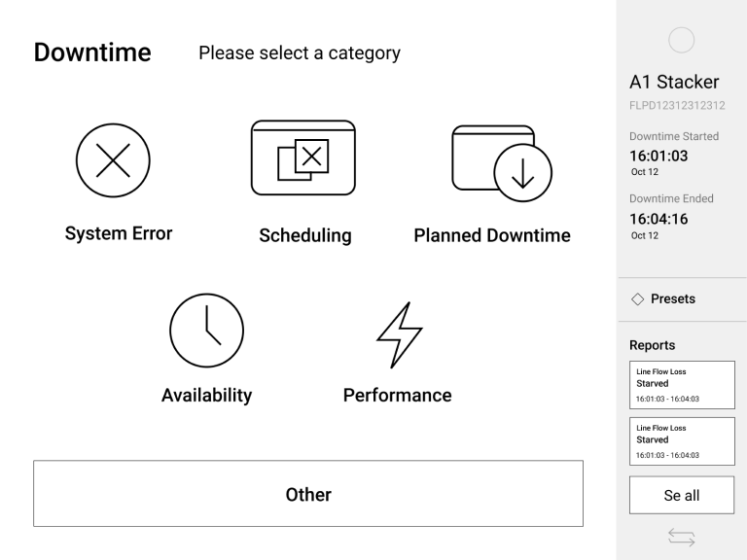Click the circle indicator above A1 Stacker
This screenshot has height=560, width=747.
coord(682,39)
